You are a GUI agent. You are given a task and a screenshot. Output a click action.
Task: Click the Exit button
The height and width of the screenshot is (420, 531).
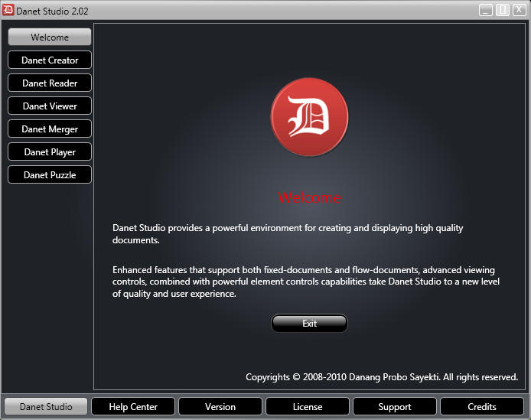tap(310, 324)
